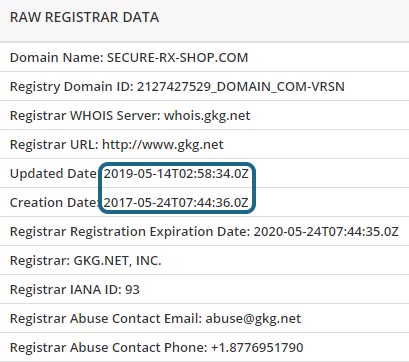Click the Creation Date label
409x362 pixels.
54,203
